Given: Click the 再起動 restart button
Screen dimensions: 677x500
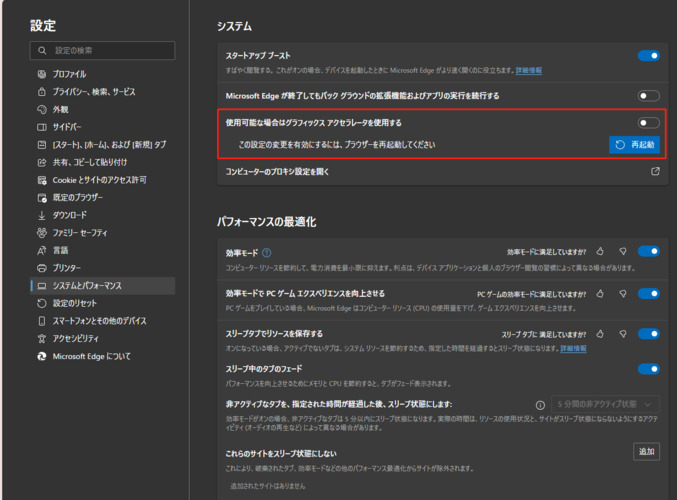Looking at the screenshot, I should click(x=634, y=145).
